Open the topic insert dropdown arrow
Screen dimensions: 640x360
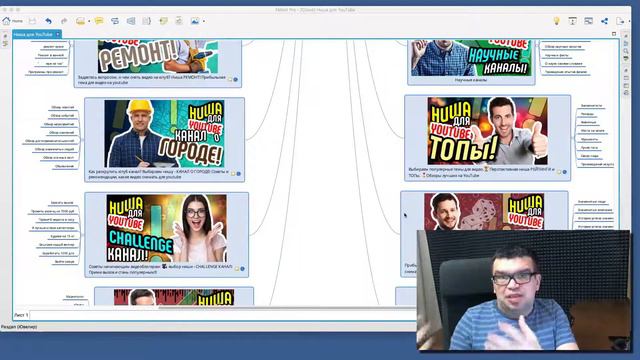pos(89,21)
